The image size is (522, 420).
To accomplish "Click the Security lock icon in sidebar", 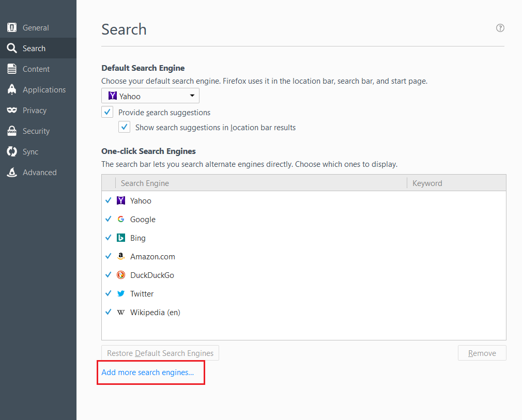I will [x=12, y=131].
